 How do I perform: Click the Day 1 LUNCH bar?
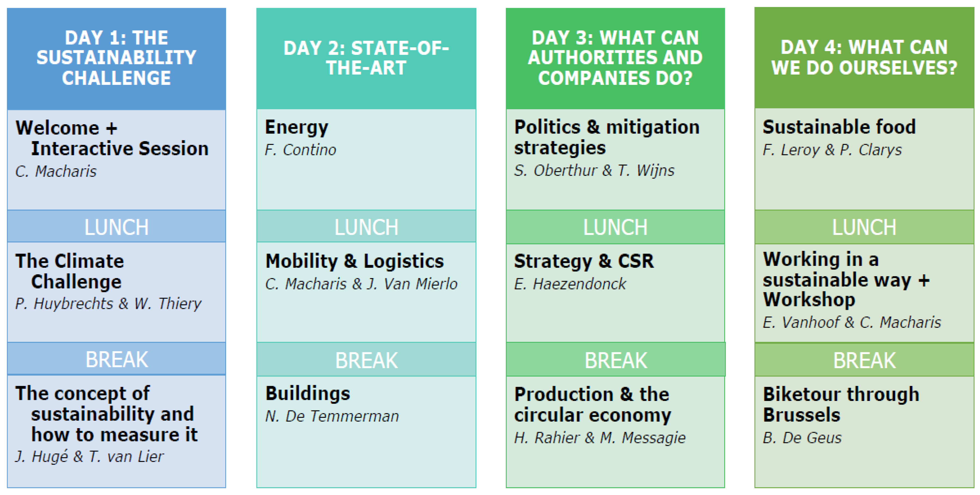(116, 227)
